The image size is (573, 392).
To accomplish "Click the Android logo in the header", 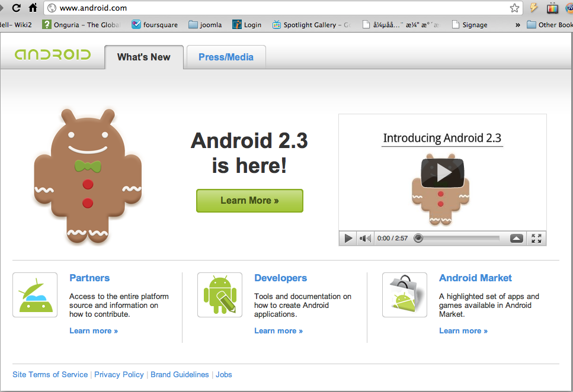I will click(53, 54).
